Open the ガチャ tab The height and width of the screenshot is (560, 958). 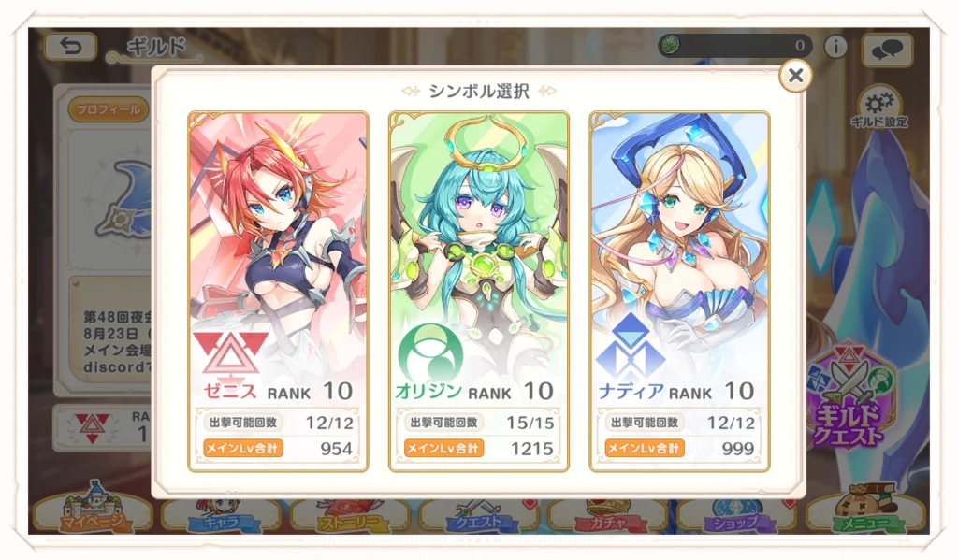click(x=607, y=516)
